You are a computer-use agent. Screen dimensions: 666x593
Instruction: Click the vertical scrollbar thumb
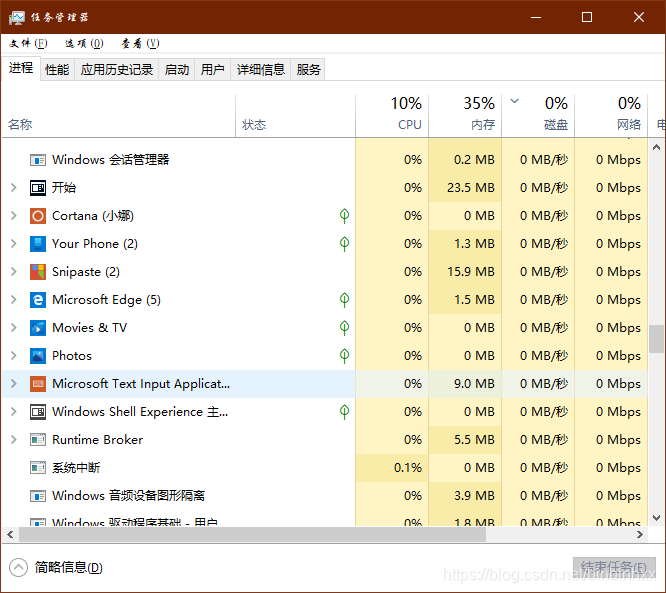click(656, 339)
